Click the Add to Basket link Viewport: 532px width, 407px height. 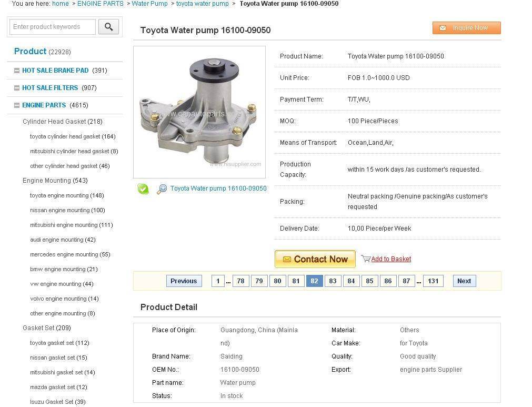[391, 259]
